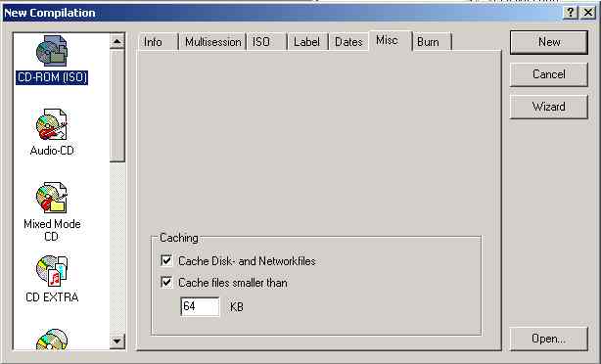The image size is (601, 364).
Task: Cancel the New Compilation dialog
Action: point(548,74)
